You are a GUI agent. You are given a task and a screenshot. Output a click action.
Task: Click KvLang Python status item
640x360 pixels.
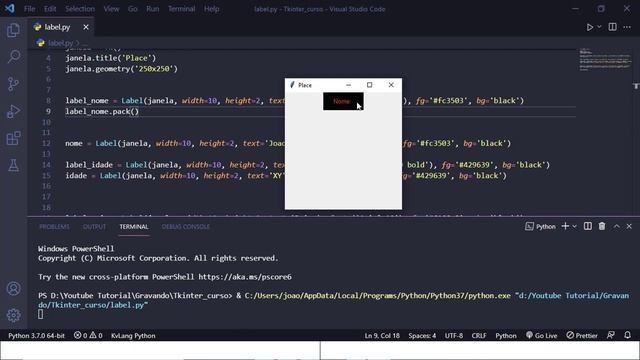pos(133,336)
